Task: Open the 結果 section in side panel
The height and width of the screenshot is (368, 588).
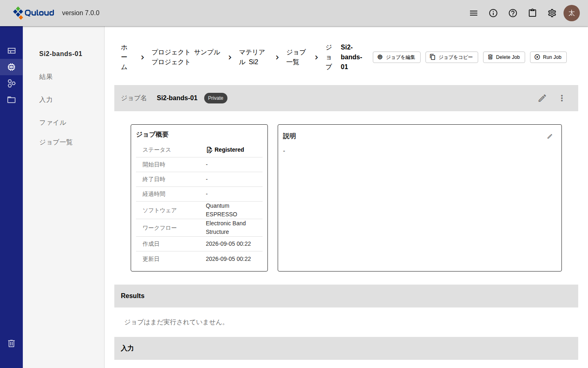Action: (46, 77)
